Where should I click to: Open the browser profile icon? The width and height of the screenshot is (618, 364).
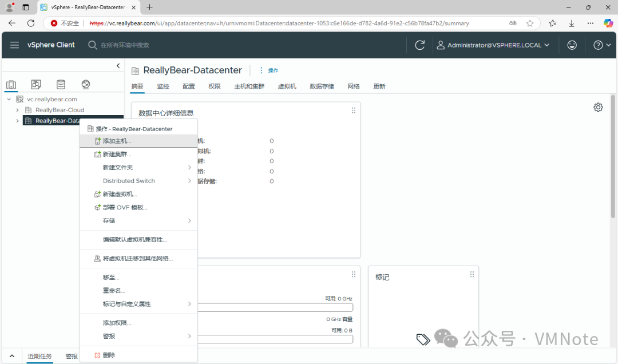(x=10, y=7)
